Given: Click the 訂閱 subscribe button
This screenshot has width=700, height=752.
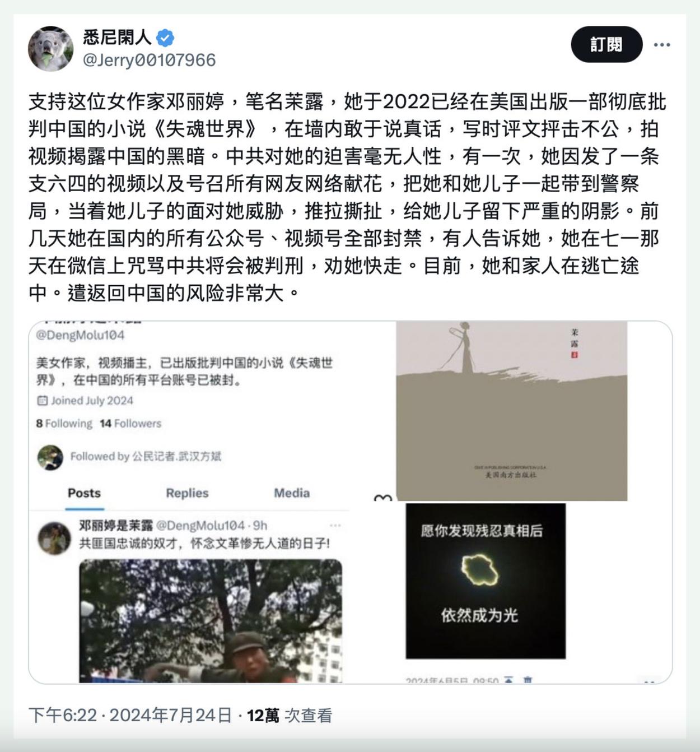Looking at the screenshot, I should [606, 44].
